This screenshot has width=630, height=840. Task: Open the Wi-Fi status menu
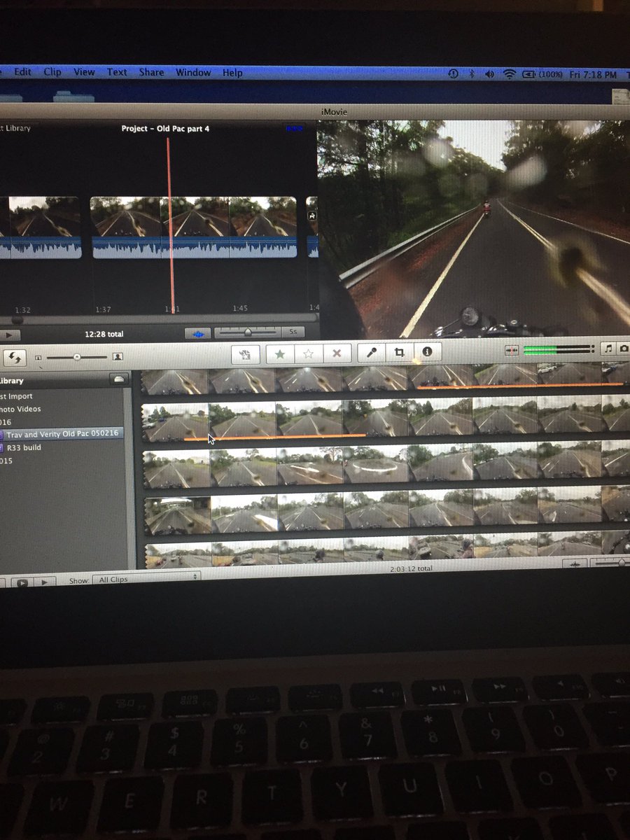click(x=509, y=74)
